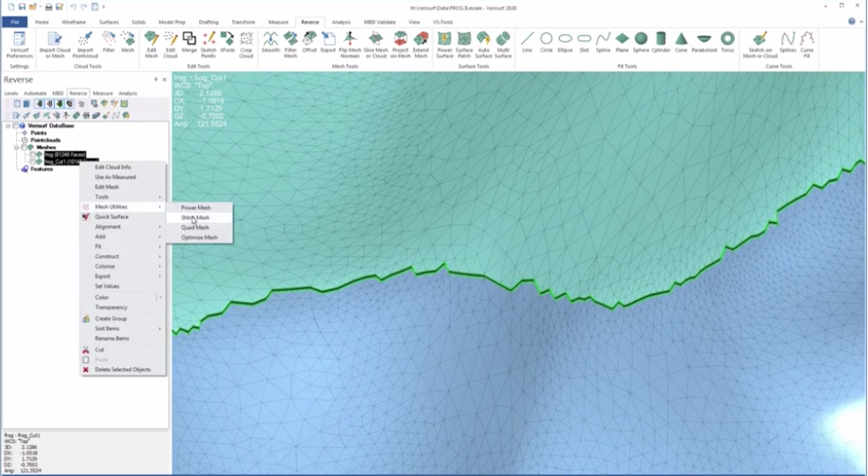Click the Undo arrow in quick access toolbar

73,7
